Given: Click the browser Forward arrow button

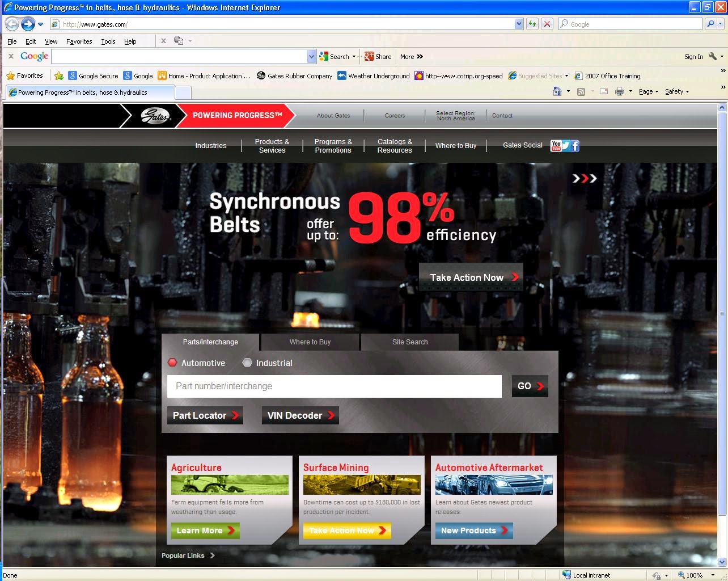Looking at the screenshot, I should tap(28, 24).
